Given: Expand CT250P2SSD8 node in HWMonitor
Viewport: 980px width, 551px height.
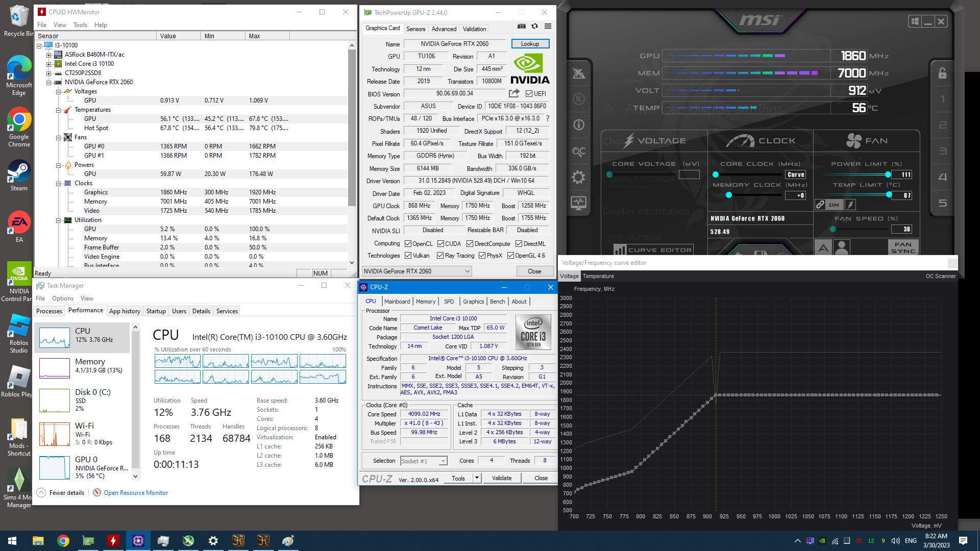Looking at the screenshot, I should 49,73.
